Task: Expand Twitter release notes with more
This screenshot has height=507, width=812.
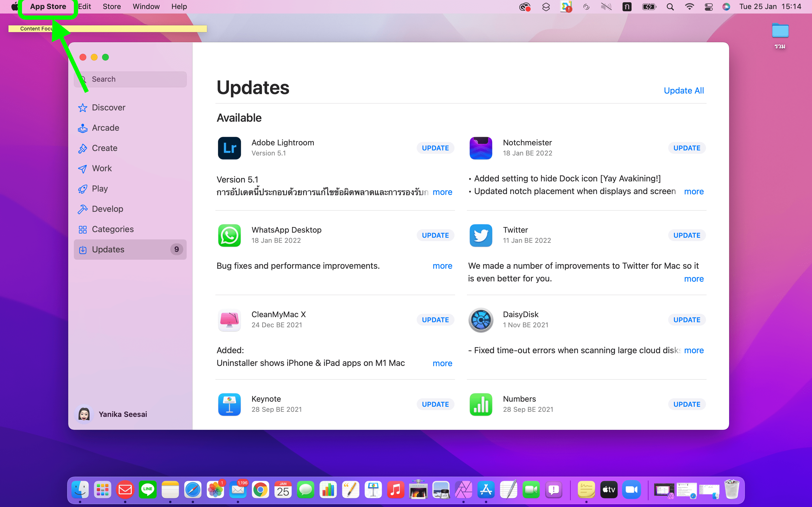Action: click(694, 279)
